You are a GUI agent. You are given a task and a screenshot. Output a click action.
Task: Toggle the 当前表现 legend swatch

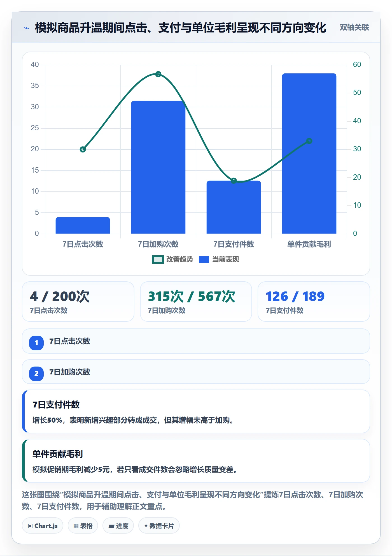[204, 260]
